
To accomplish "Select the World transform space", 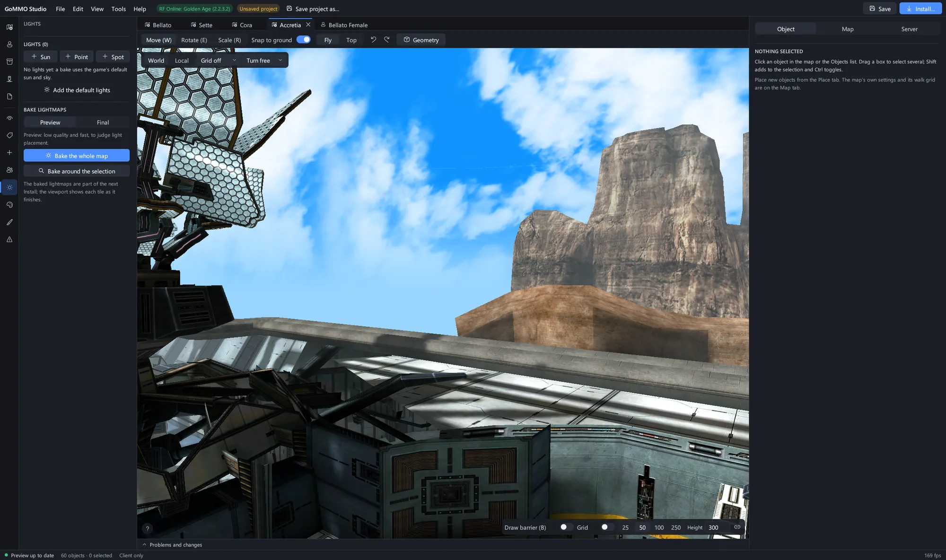I will [x=156, y=61].
